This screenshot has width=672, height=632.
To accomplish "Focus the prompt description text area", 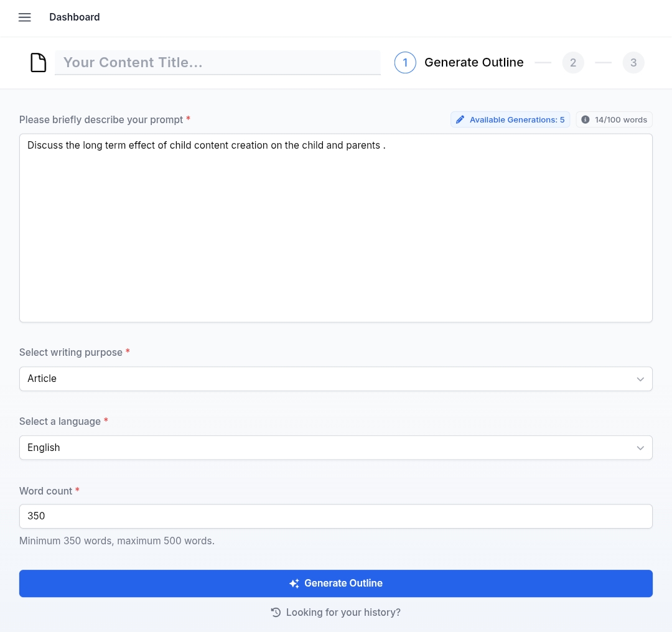I will [x=336, y=228].
